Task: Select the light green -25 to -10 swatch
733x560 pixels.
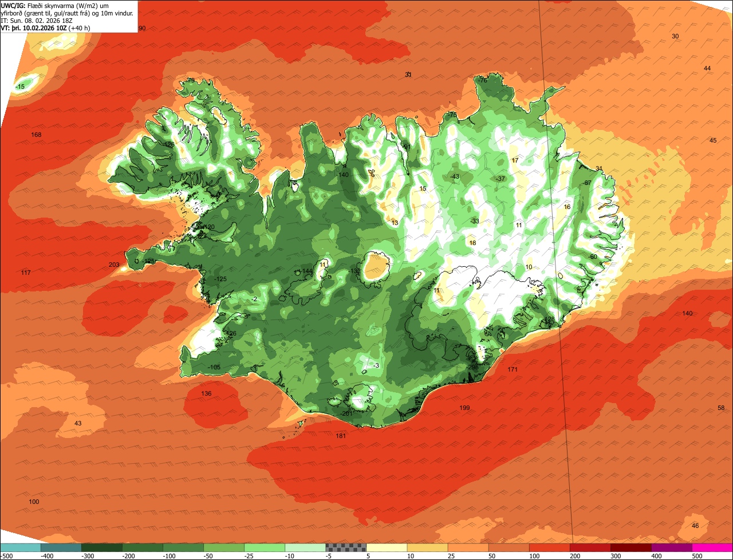Action: 265,547
